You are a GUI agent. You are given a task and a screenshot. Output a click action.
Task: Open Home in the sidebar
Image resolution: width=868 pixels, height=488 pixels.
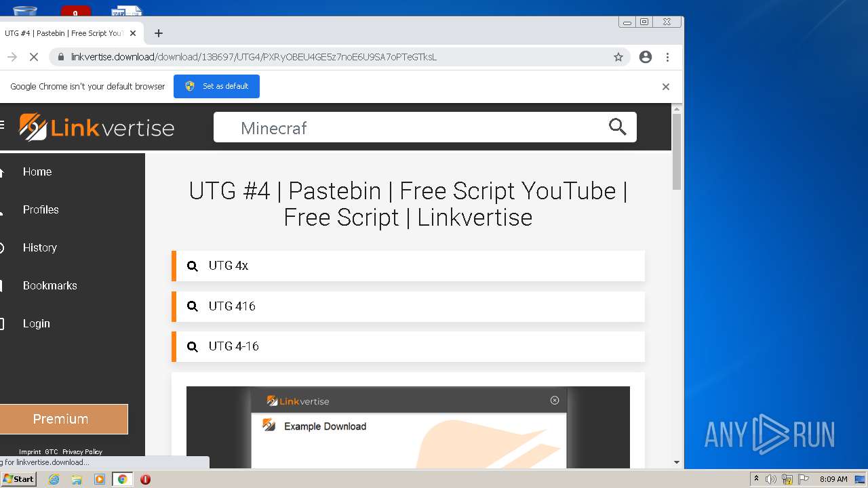tap(37, 172)
